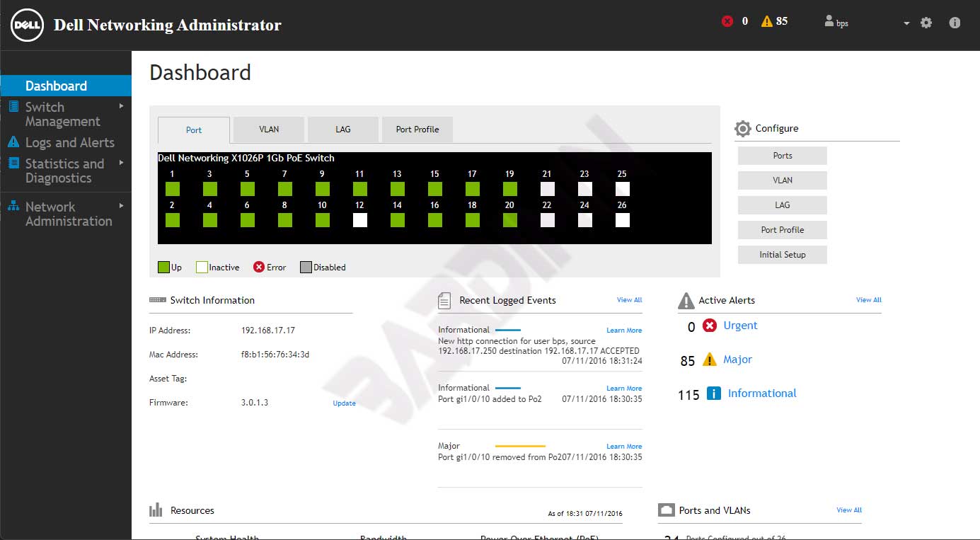Switch to the LAG tab

pos(343,130)
